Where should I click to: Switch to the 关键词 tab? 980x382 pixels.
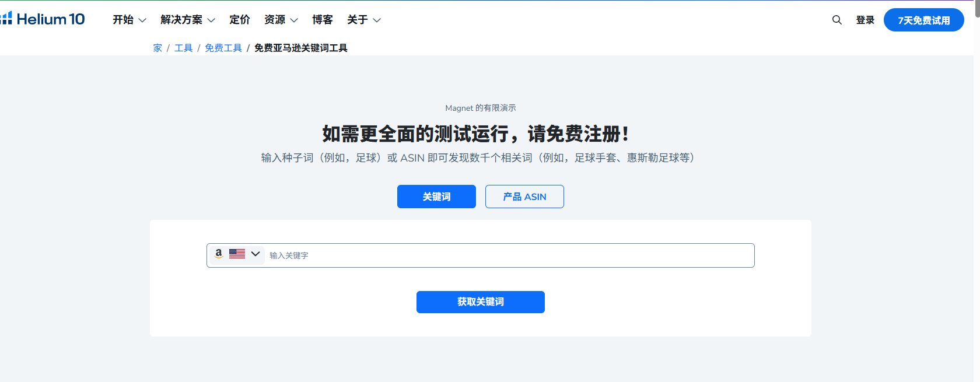click(x=436, y=197)
